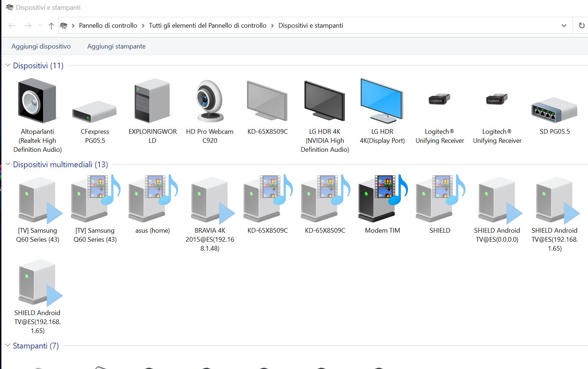Click the Modem TIM media server icon

point(382,199)
